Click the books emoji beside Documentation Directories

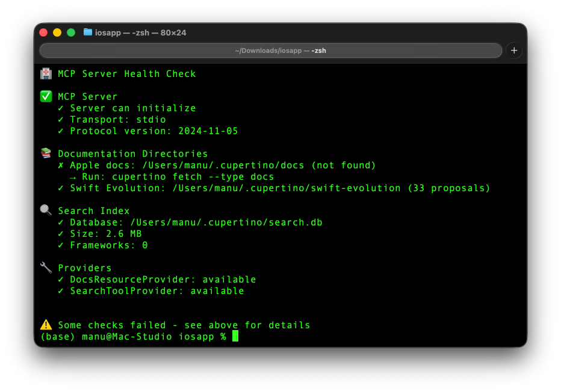click(x=46, y=154)
